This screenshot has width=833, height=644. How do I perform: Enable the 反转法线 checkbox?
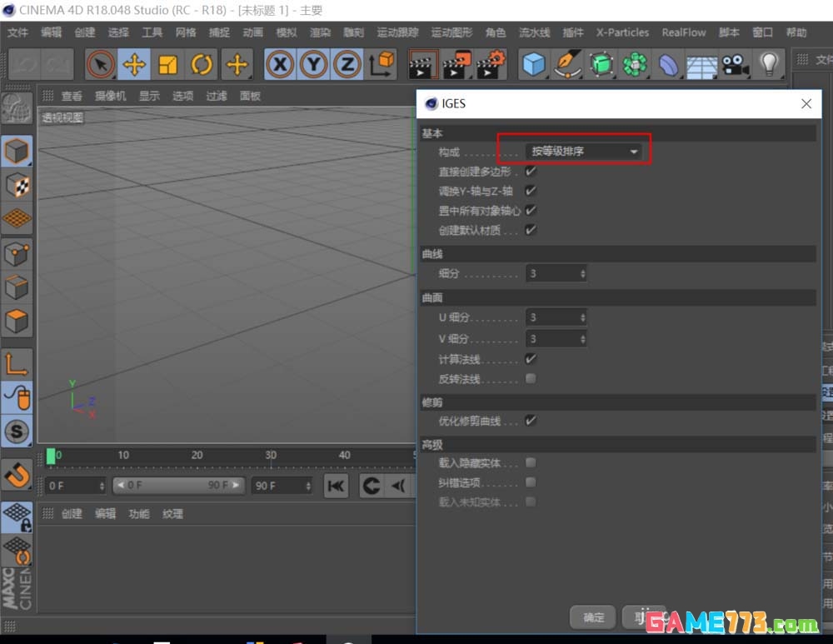[x=531, y=379]
